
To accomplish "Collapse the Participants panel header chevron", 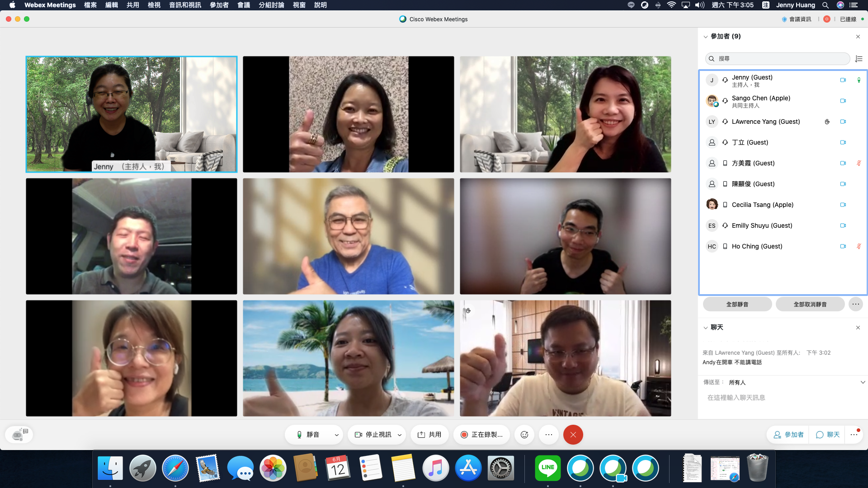I will click(x=706, y=37).
